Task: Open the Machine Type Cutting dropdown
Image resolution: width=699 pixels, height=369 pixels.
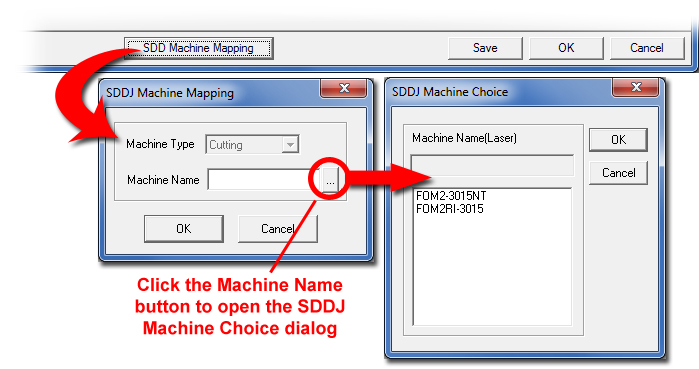Action: (x=252, y=145)
